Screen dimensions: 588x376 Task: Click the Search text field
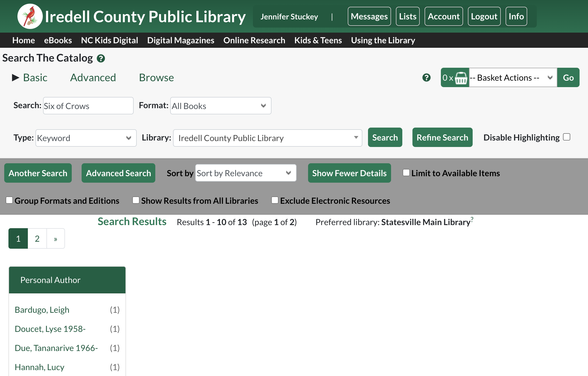(88, 106)
